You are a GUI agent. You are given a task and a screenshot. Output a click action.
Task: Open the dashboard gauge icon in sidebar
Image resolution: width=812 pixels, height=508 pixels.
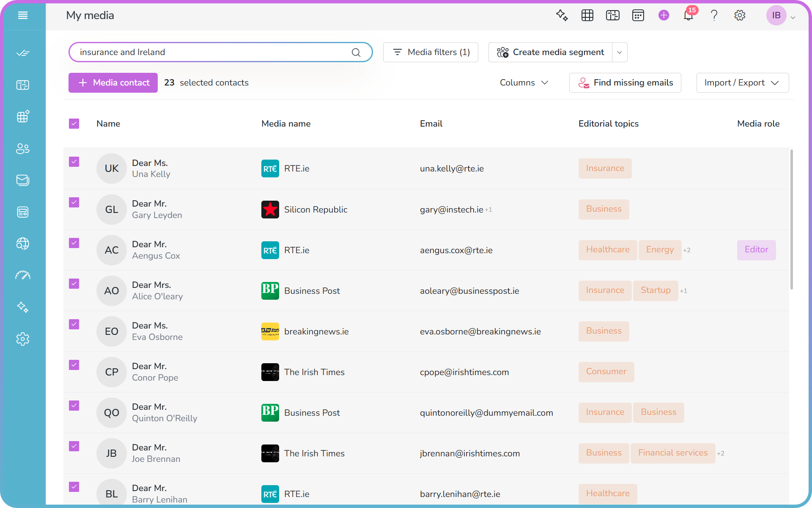23,276
